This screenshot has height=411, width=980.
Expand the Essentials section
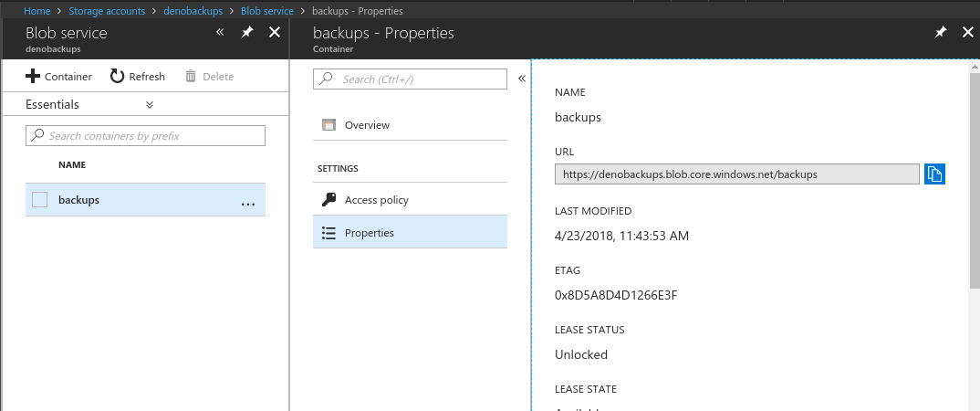150,105
